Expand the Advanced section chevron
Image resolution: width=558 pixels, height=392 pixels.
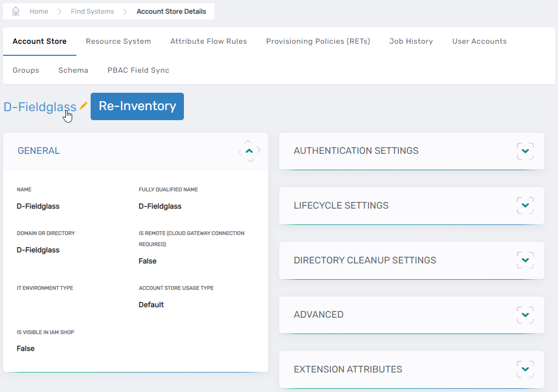[525, 315]
